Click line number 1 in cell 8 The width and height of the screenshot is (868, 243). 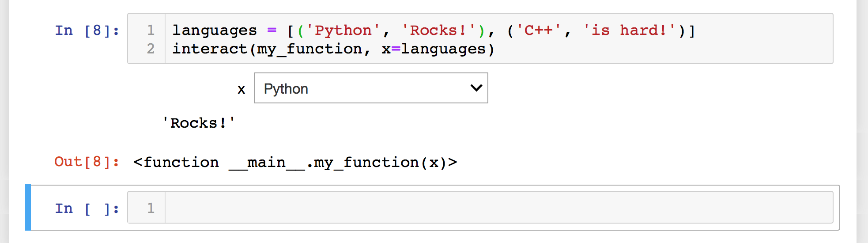point(151,30)
